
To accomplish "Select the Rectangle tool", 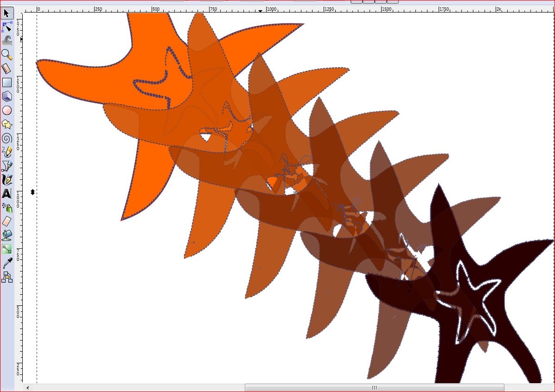I will click(7, 82).
